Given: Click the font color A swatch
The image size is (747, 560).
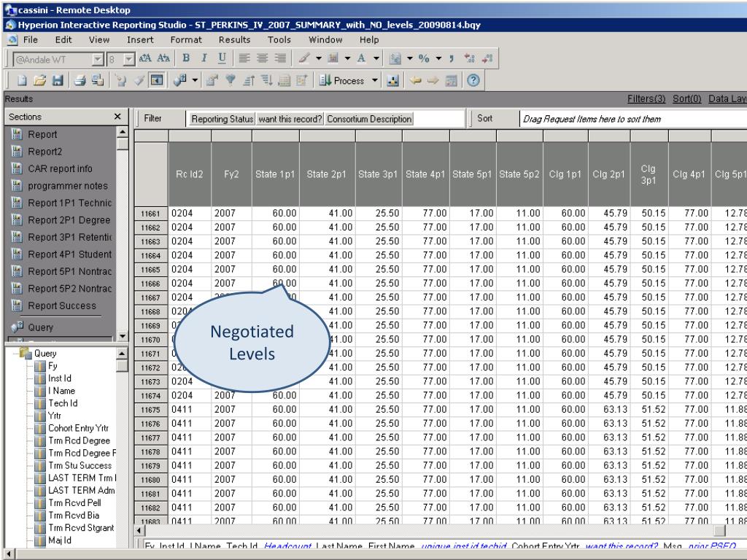Looking at the screenshot, I should tap(360, 58).
